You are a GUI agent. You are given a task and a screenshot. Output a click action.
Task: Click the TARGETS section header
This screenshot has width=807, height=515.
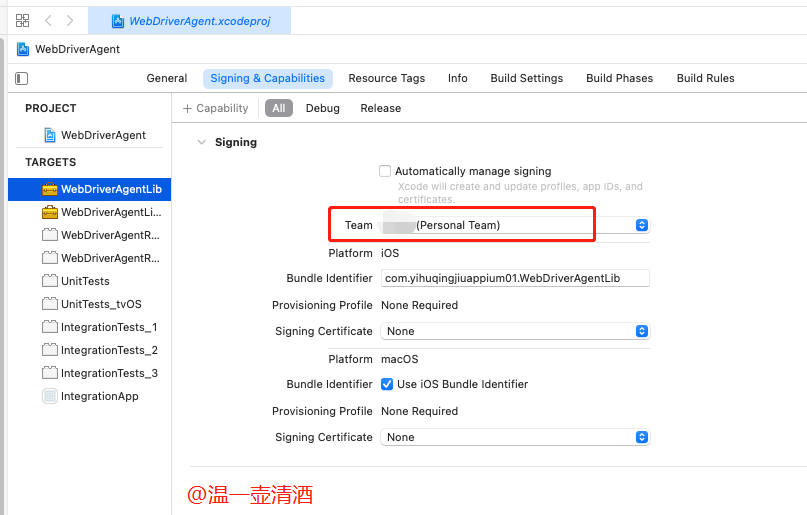click(x=50, y=162)
